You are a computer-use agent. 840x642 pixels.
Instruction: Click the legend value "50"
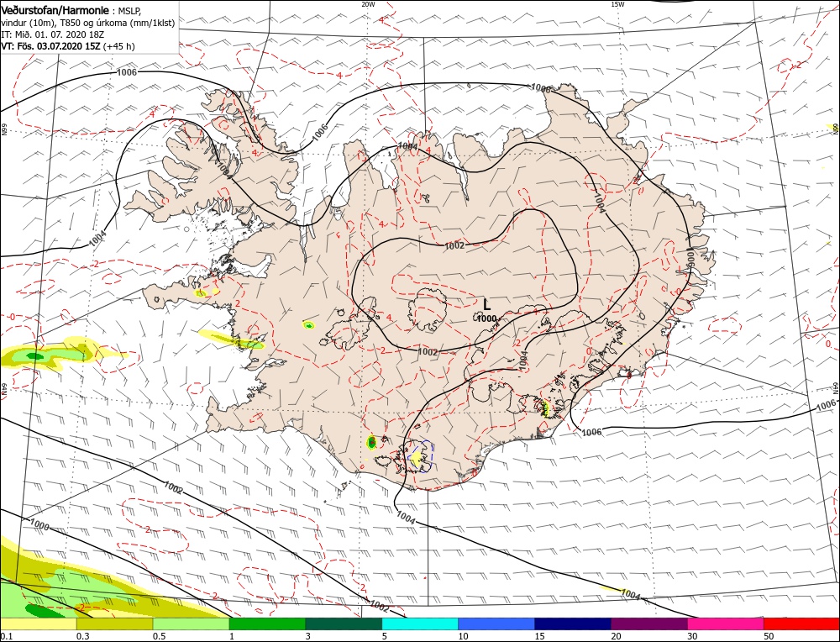point(769,636)
